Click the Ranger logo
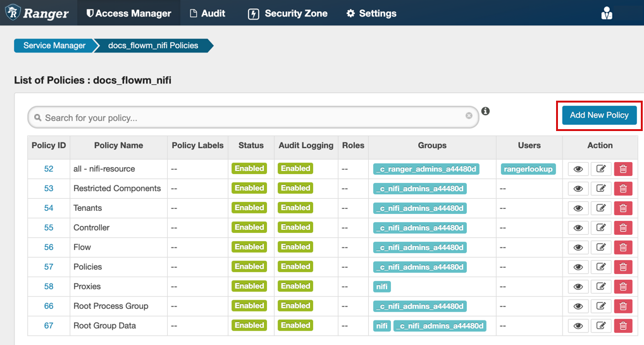Screen dimensions: 644x345 click(x=37, y=13)
